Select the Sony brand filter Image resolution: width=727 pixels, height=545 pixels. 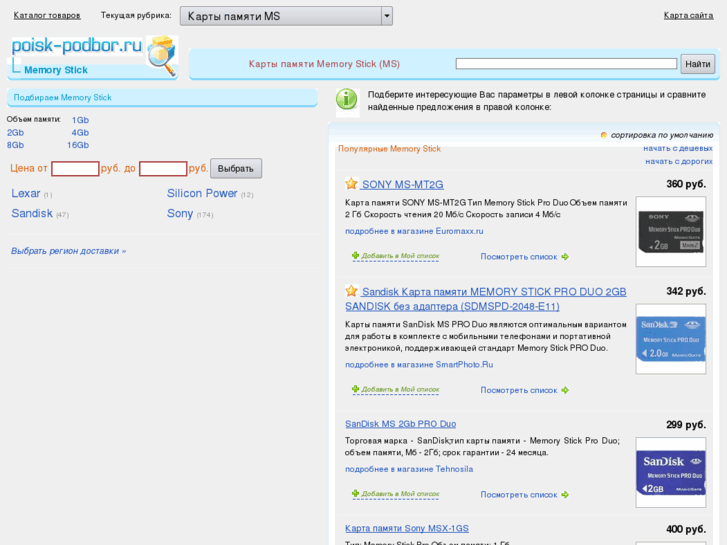click(x=180, y=213)
